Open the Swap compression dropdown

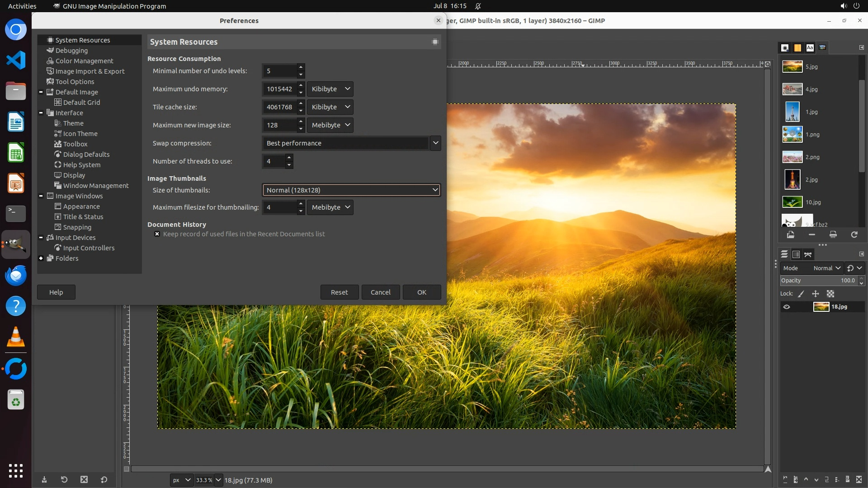435,143
